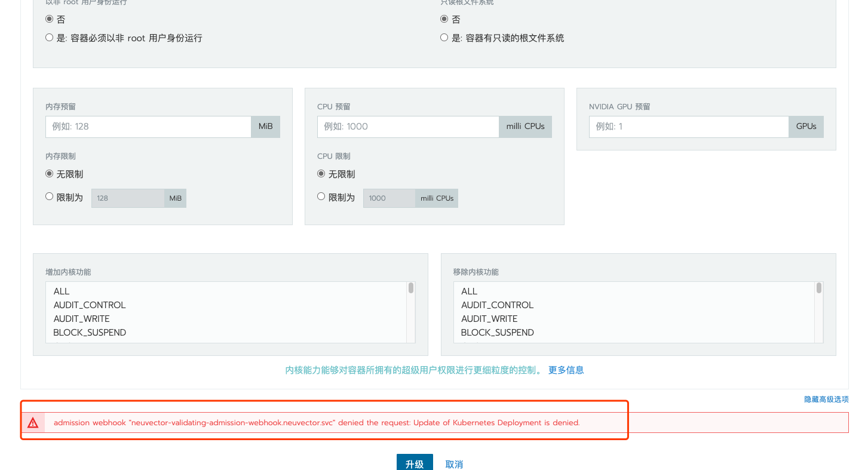Select read-only root filesystem '否' radio
This screenshot has height=470, width=868.
(444, 19)
